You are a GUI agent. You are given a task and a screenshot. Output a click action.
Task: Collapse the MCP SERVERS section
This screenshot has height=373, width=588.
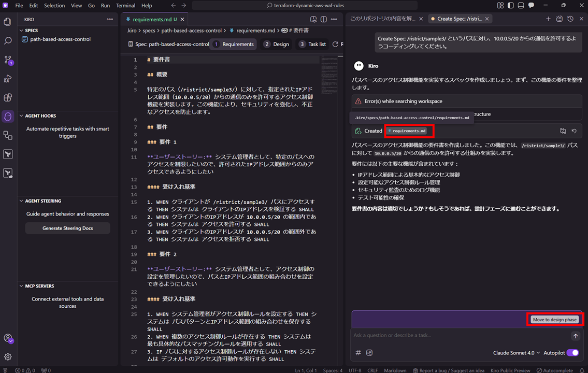click(39, 286)
